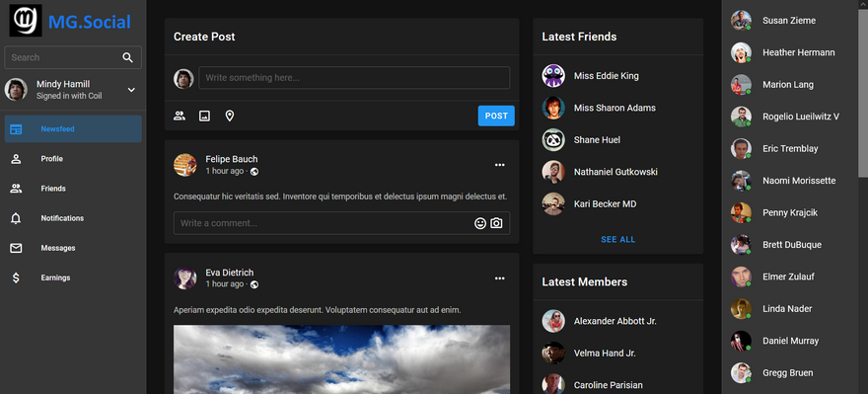This screenshot has height=394, width=868.
Task: Expand the Mindy Hamill account menu
Action: (131, 90)
